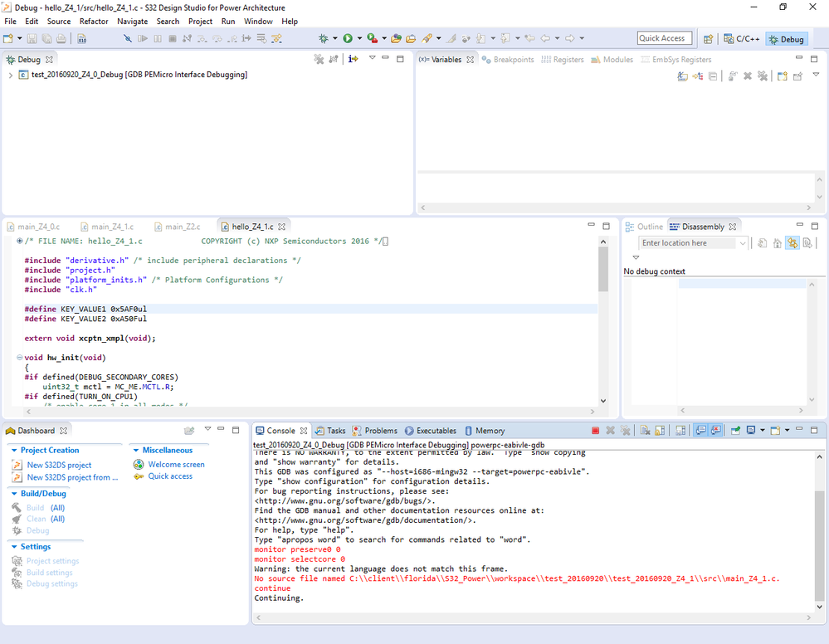829x644 pixels.
Task: Click the Pin Console icon
Action: [735, 431]
